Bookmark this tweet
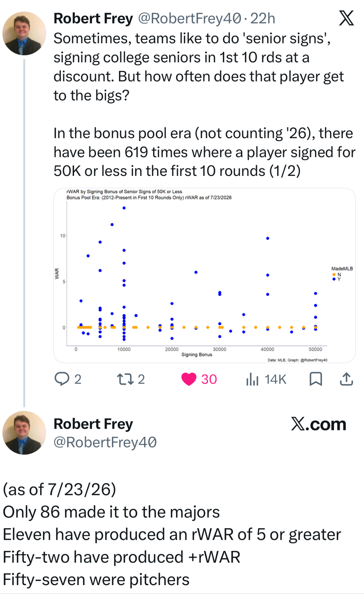The height and width of the screenshot is (594, 364). click(x=316, y=379)
